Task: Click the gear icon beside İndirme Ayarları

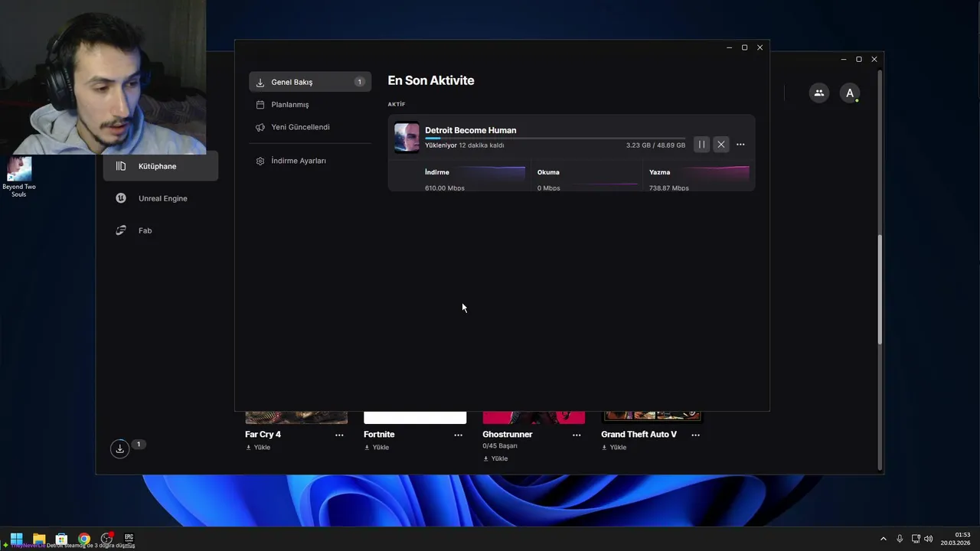Action: 260,161
